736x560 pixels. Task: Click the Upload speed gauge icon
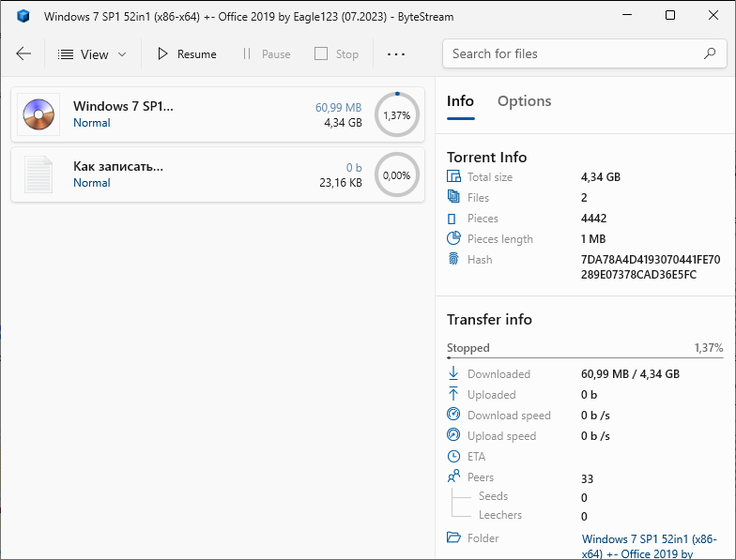coord(453,435)
